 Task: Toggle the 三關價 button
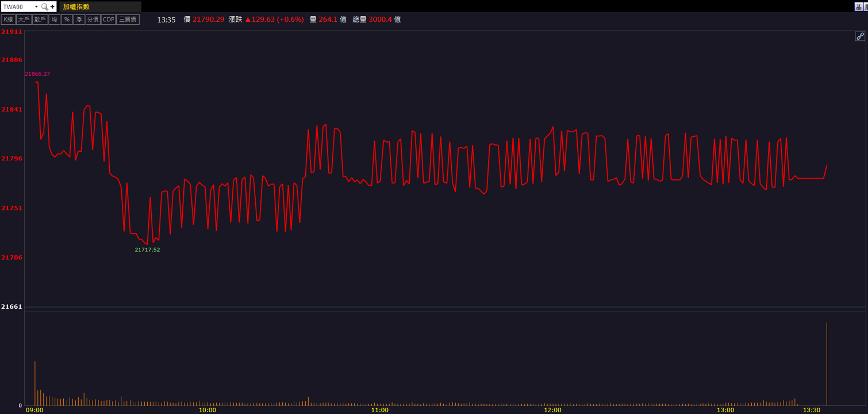click(128, 20)
